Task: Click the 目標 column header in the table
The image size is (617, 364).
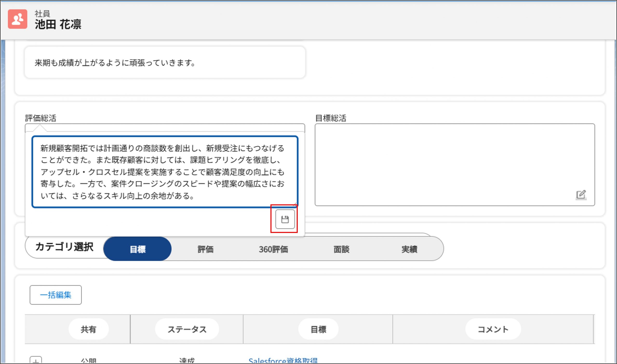Action: [x=318, y=329]
